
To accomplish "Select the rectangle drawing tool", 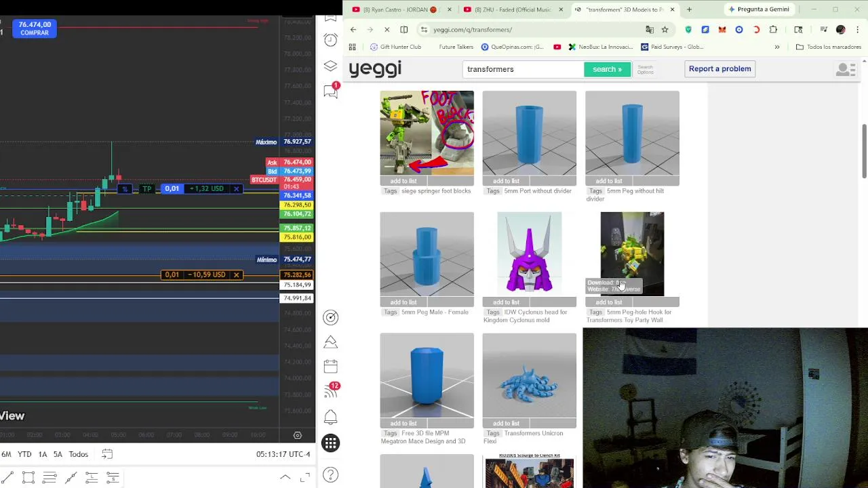I will coord(28,478).
